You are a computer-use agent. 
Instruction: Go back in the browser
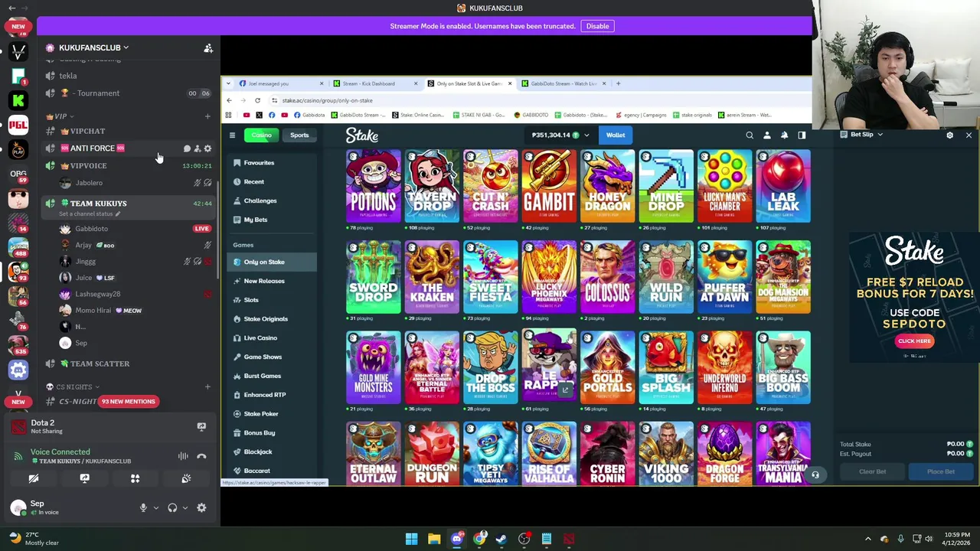(x=229, y=100)
